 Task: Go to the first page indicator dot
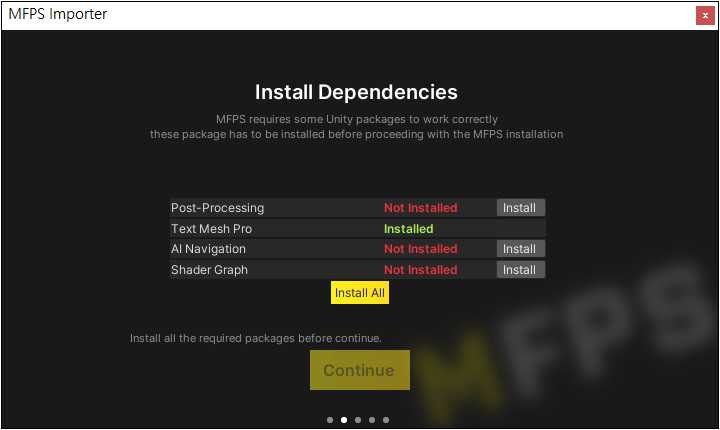click(x=330, y=420)
